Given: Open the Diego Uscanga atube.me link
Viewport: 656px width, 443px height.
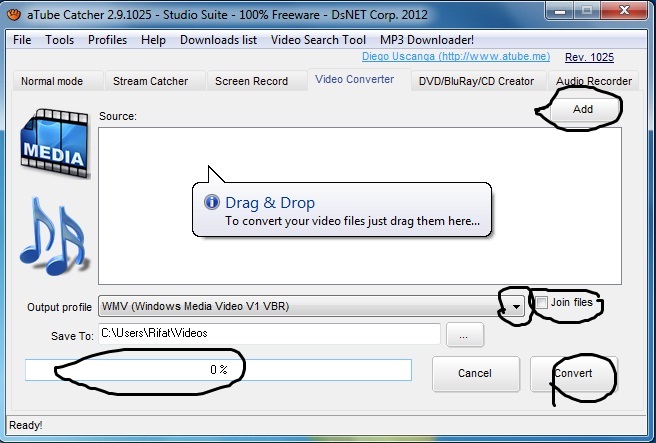Looking at the screenshot, I should [x=456, y=56].
